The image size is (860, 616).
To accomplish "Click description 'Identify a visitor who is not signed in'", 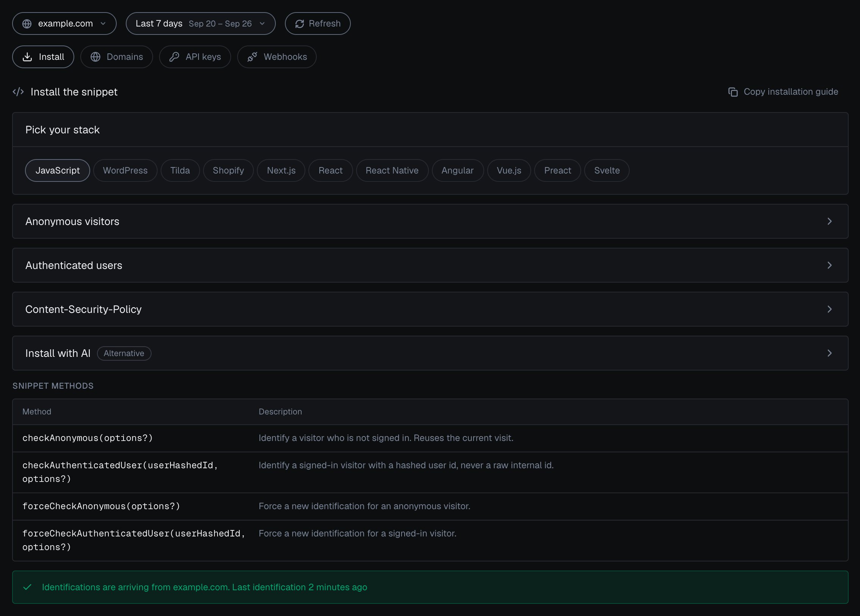I will coord(386,438).
